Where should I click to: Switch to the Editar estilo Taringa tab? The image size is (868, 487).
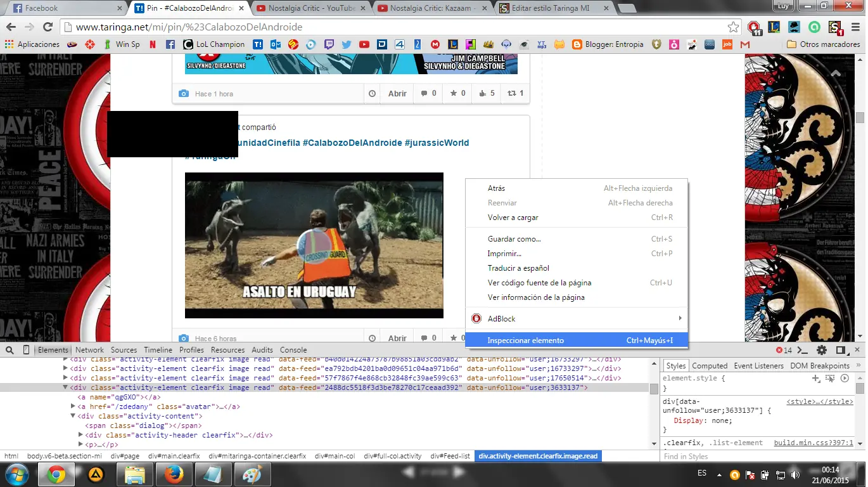(552, 8)
